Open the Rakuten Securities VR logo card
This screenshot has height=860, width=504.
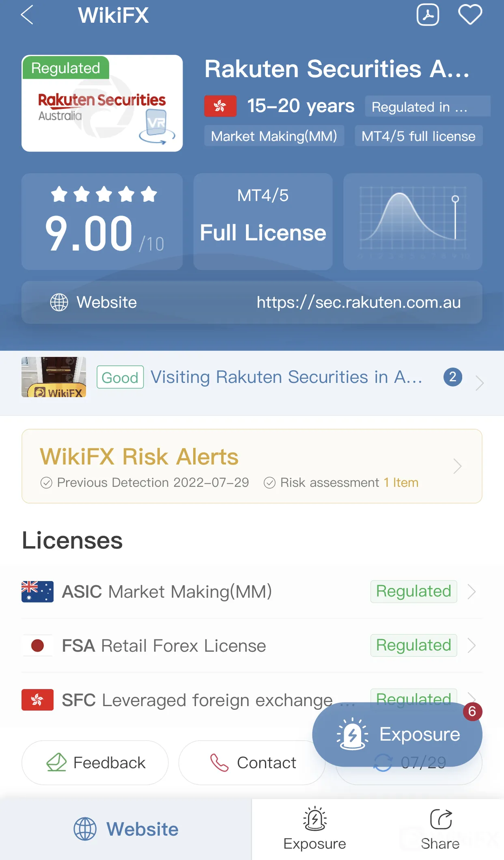102,103
